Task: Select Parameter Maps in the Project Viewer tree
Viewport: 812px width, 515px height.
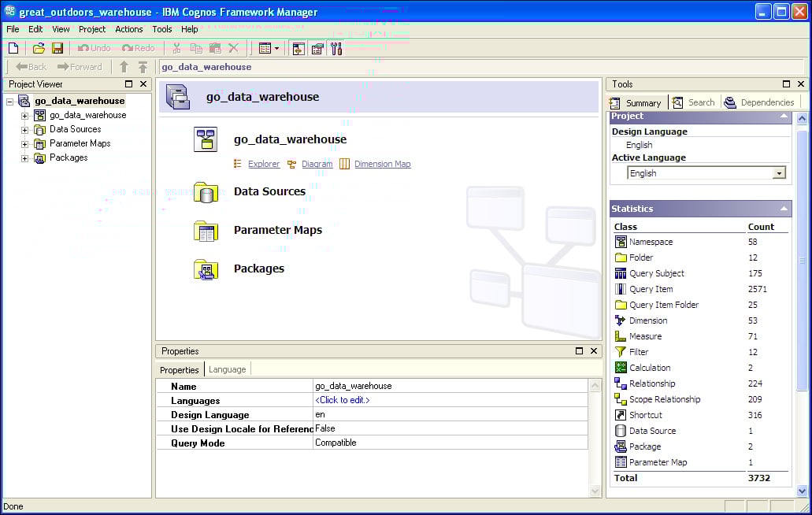Action: click(80, 143)
